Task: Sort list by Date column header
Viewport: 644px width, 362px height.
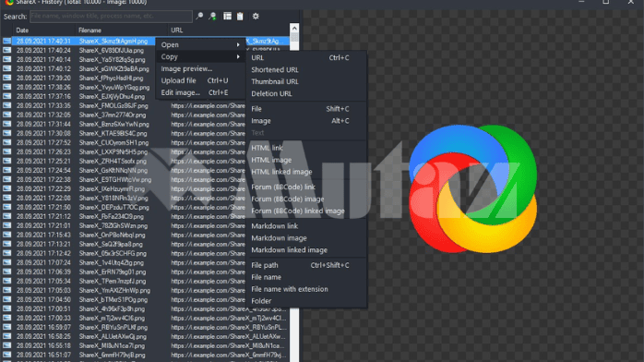Action: click(44, 30)
